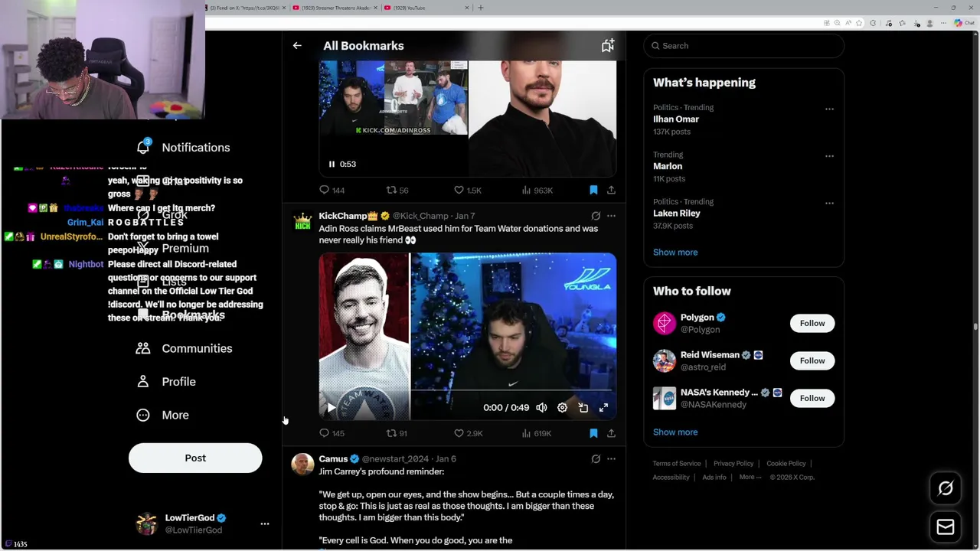Open Profile in the sidebar
Image resolution: width=980 pixels, height=551 pixels.
[x=166, y=381]
